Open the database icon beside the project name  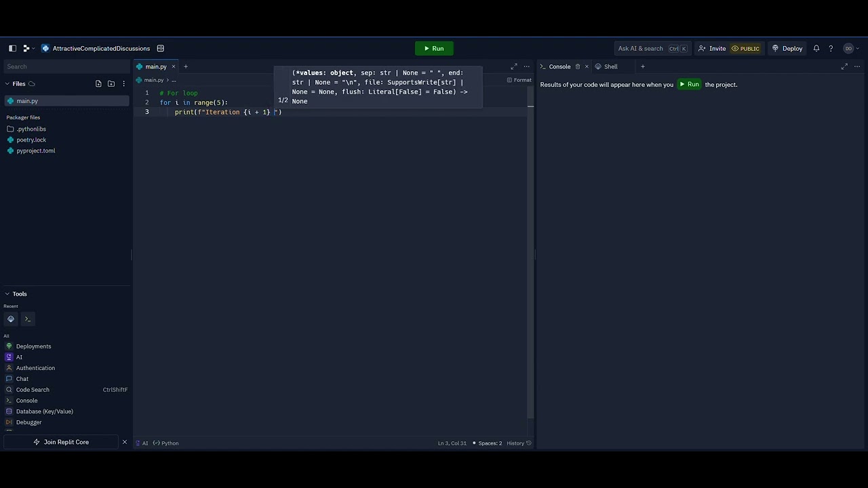(x=161, y=48)
